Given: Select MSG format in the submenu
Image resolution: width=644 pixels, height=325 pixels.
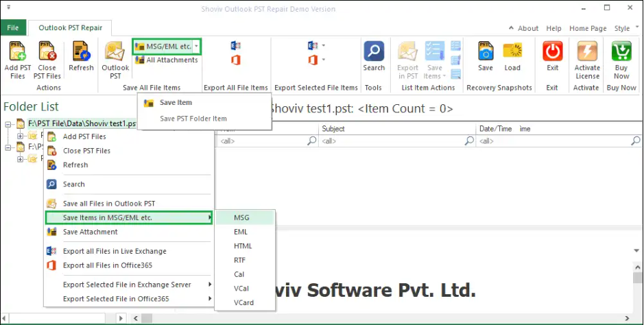Looking at the screenshot, I should coord(245,218).
